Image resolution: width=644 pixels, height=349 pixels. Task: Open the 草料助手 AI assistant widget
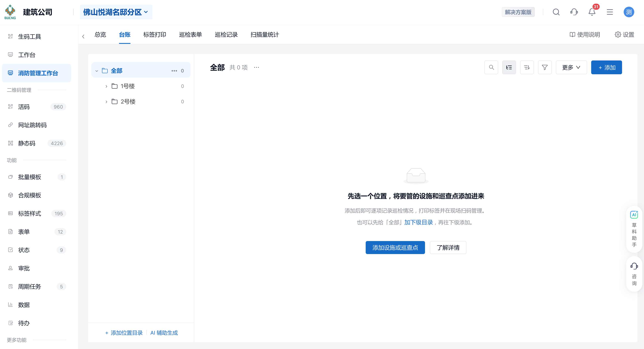click(x=634, y=229)
